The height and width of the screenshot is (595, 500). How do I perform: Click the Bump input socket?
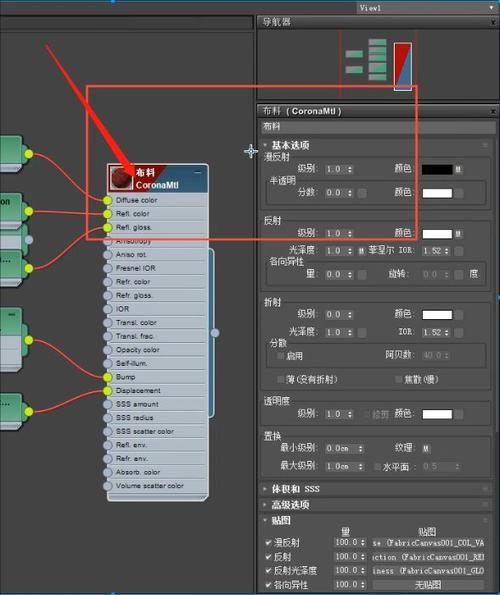point(107,377)
